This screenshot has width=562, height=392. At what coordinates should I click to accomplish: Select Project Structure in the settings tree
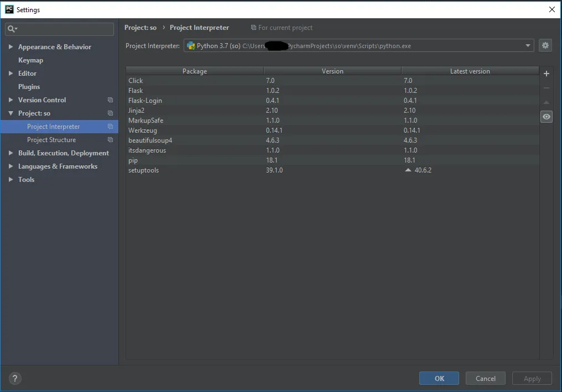(51, 140)
